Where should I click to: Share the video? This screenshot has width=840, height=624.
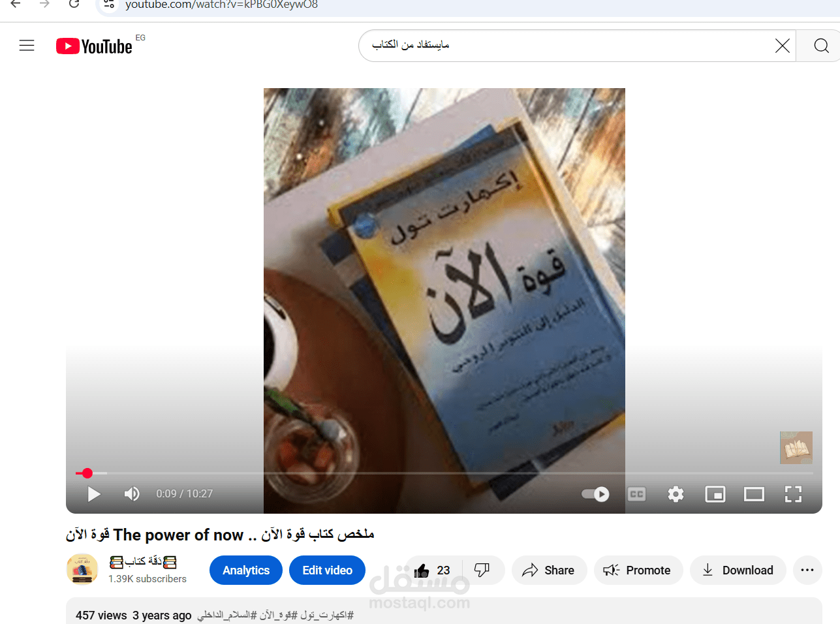549,570
